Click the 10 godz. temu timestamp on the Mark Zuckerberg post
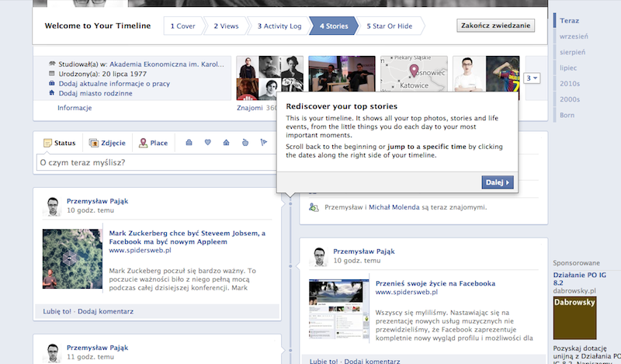621x364 pixels. pos(90,210)
